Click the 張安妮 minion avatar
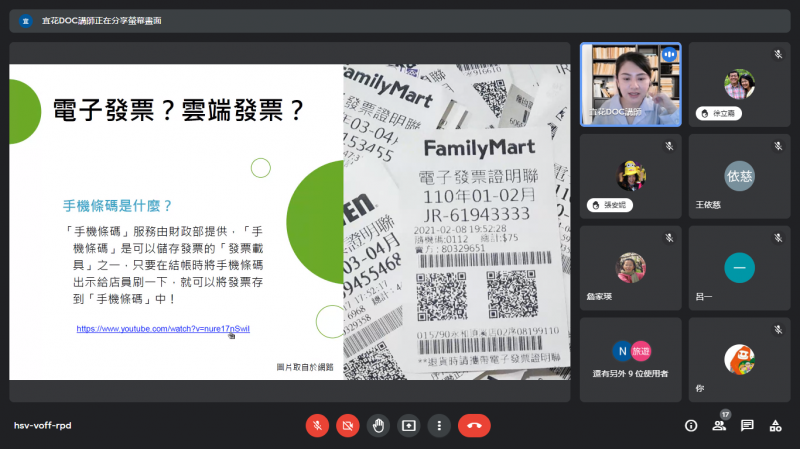The width and height of the screenshot is (800, 449). coord(631,176)
